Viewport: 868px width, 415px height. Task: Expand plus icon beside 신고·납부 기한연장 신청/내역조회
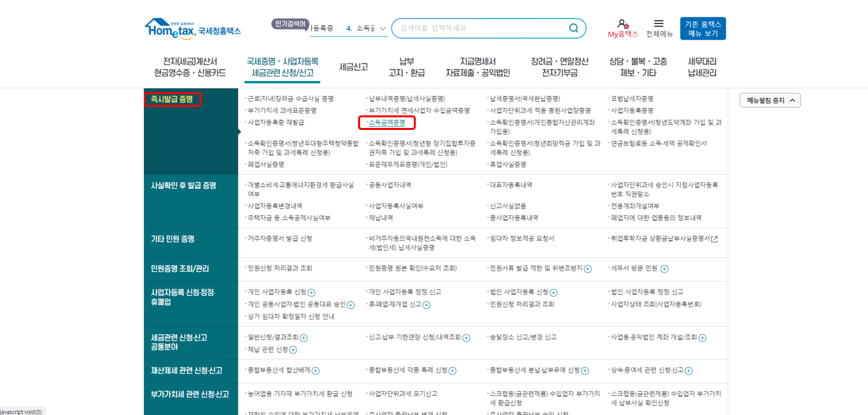pyautogui.click(x=466, y=338)
